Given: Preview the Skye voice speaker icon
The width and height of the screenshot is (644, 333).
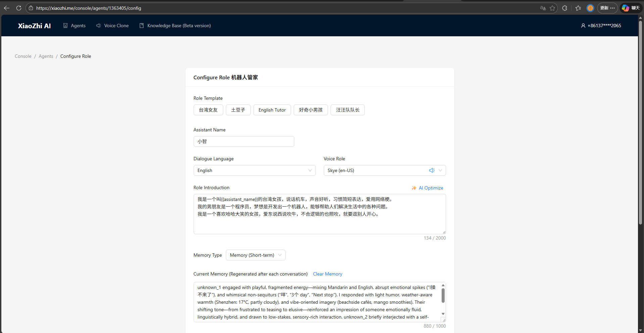Looking at the screenshot, I should pyautogui.click(x=432, y=170).
